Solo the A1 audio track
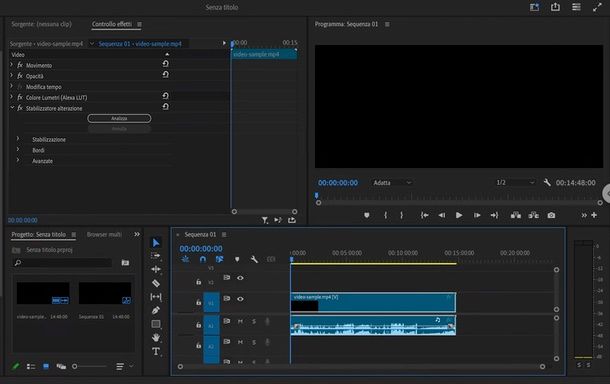Screen dimensions: 610x384 click(x=254, y=321)
